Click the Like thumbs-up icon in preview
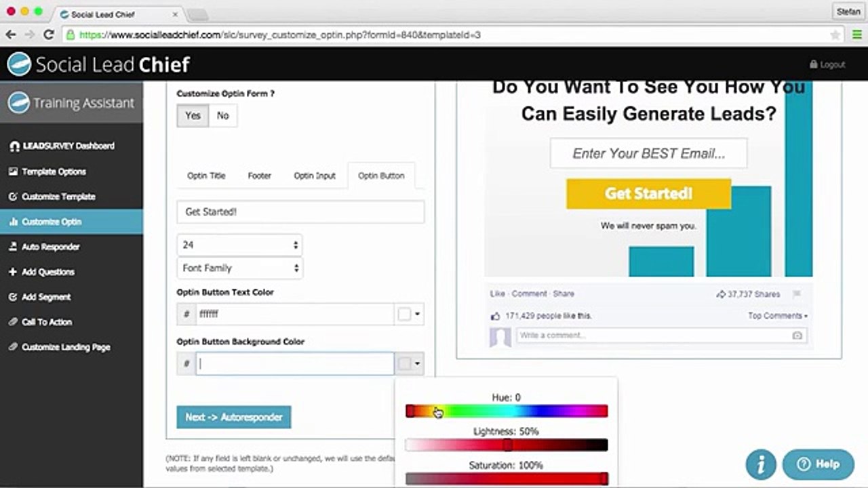Screen dimensions: 868x488 point(495,316)
